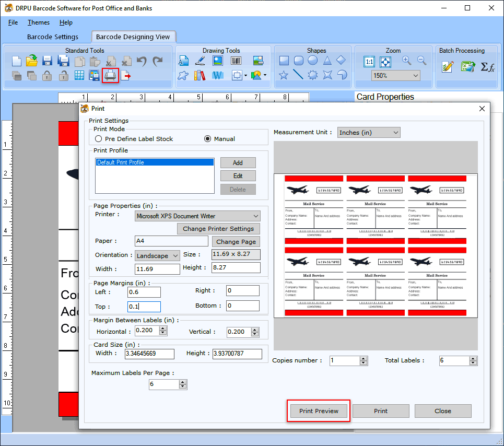Expand the Orientation Landscape dropdown
Viewport: 504px width, 446px height.
(157, 256)
